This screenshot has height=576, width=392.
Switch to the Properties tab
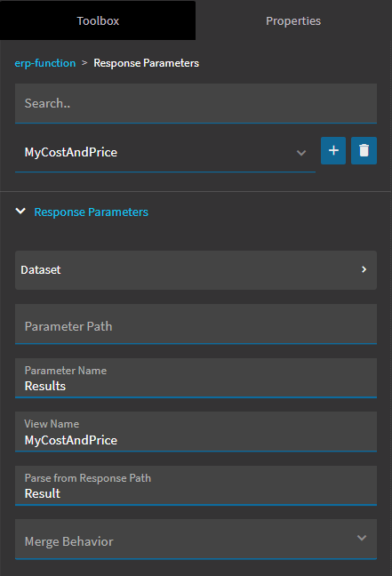[293, 20]
